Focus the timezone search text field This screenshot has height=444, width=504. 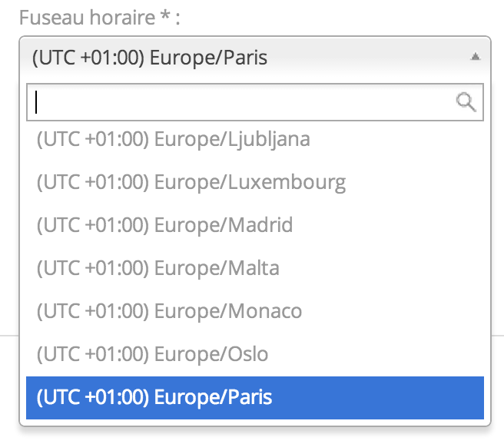(238, 101)
